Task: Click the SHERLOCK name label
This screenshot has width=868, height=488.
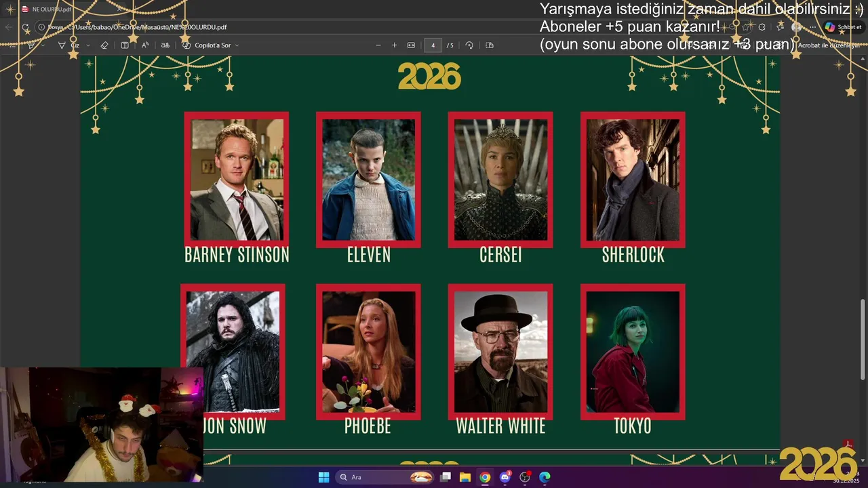Action: 633,255
